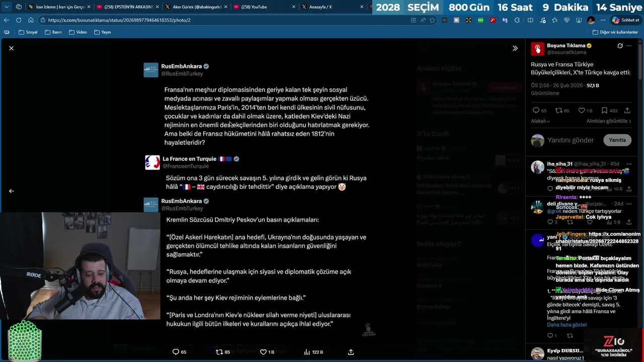
Task: Open Diğer sık kullanılanlar folder
Action: (615, 32)
